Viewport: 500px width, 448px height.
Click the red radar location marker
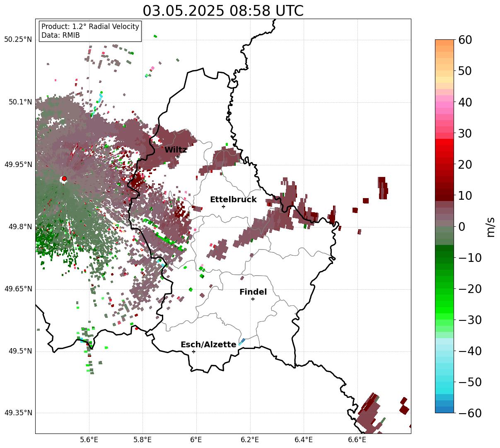(64, 179)
